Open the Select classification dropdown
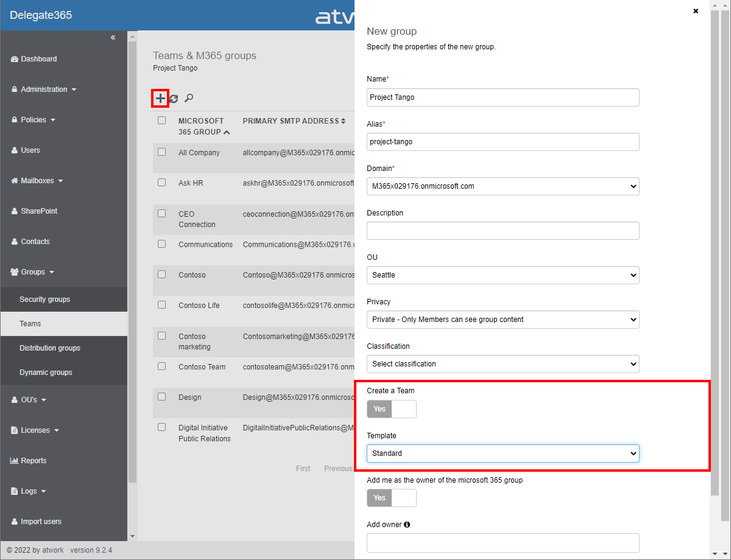Image resolution: width=731 pixels, height=560 pixels. point(503,364)
